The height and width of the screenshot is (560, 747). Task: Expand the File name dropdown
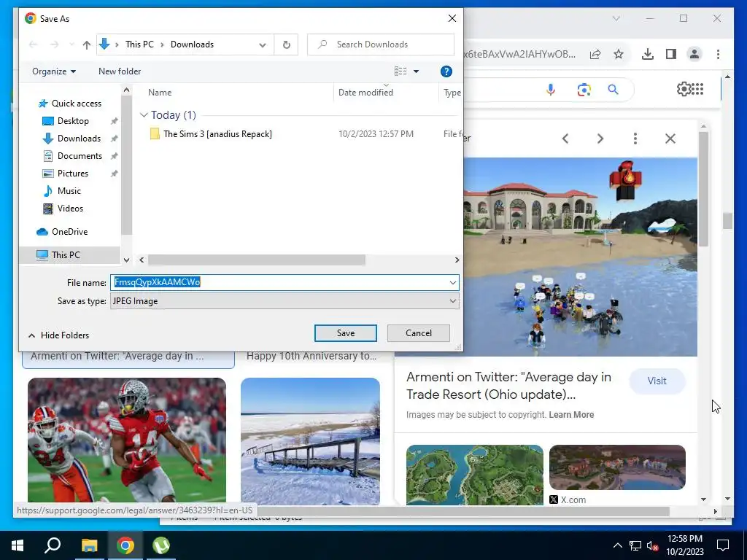[452, 282]
